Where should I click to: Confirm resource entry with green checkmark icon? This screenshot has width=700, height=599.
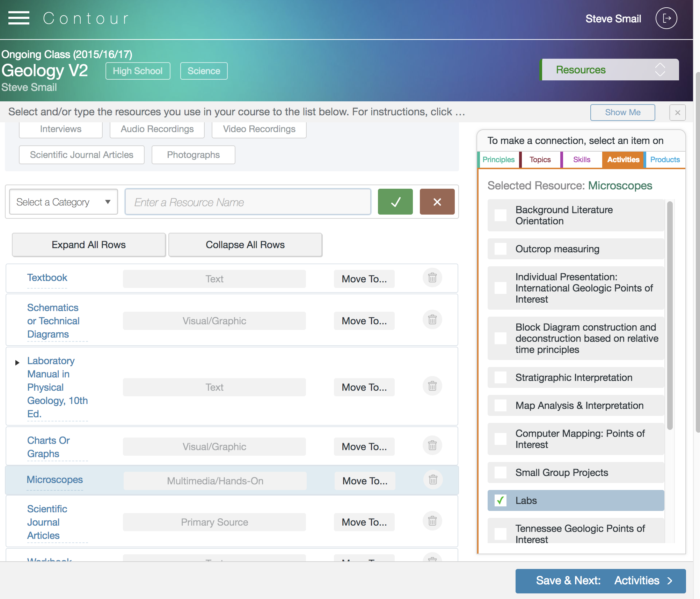click(395, 202)
